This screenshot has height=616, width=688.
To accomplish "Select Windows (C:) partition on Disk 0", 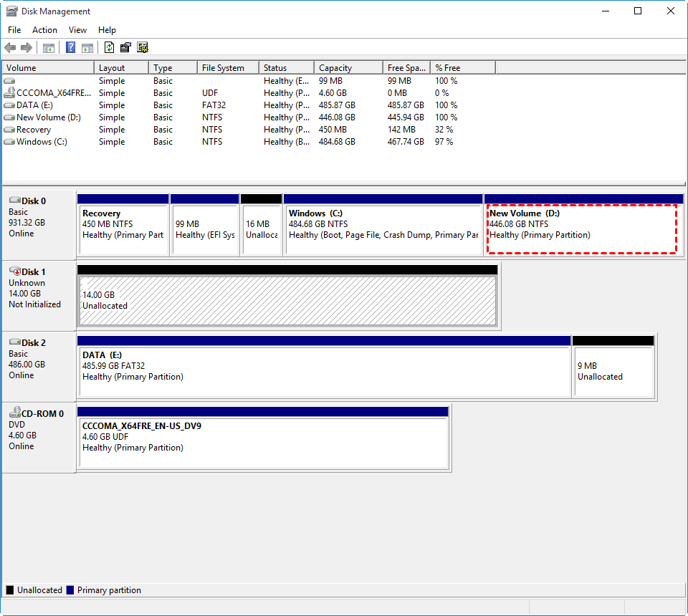I will point(383,229).
